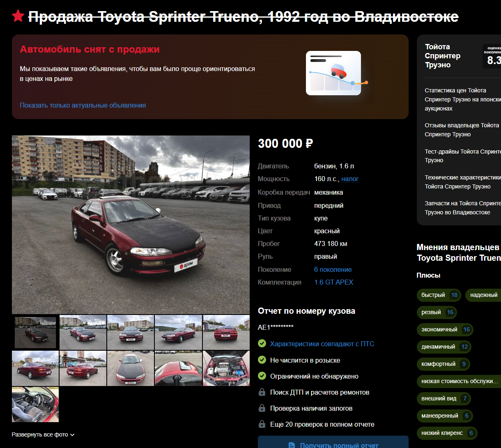The height and width of the screenshot is (448, 501).
Task: Click the mileage value 473 180 км
Action: pos(331,244)
